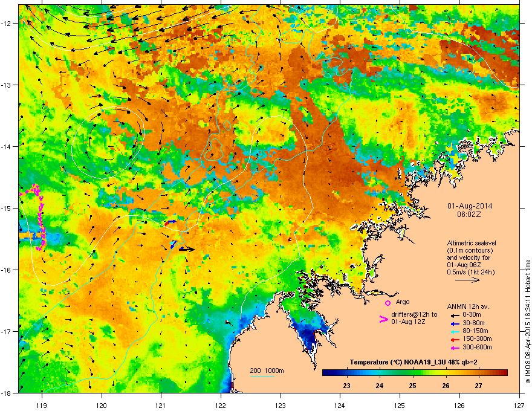The height and width of the screenshot is (411, 532).
Task: Click the latitude axis label -15
Action: [x=7, y=208]
